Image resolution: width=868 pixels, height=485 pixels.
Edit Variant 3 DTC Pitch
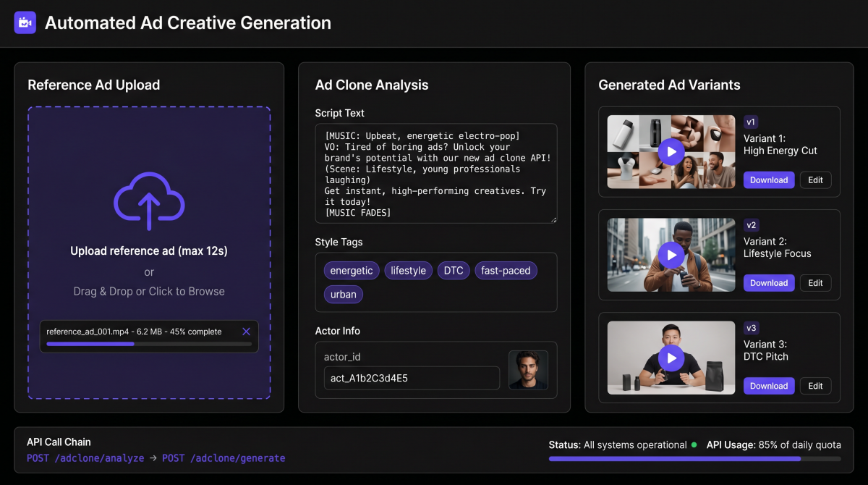click(815, 386)
